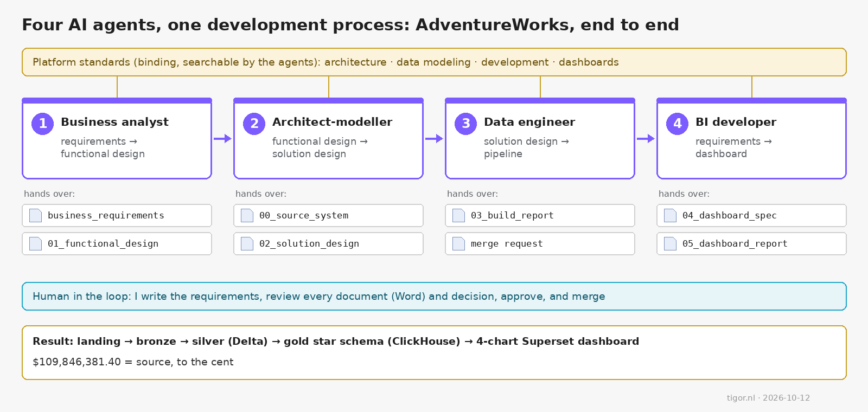Click the '04_dashboard_spec' file name
The width and height of the screenshot is (868, 412).
coord(730,215)
